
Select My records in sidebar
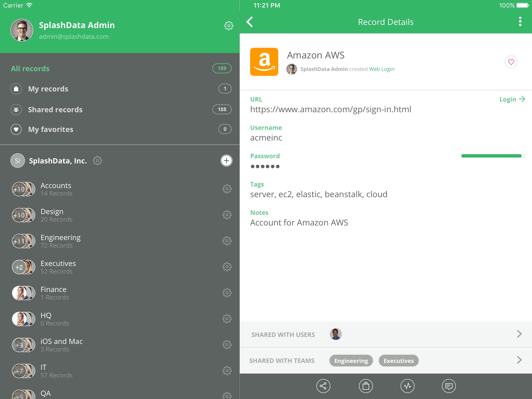[48, 89]
